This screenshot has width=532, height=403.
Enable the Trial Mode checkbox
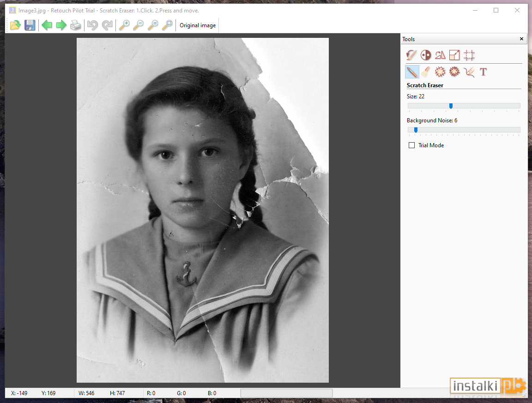(411, 145)
